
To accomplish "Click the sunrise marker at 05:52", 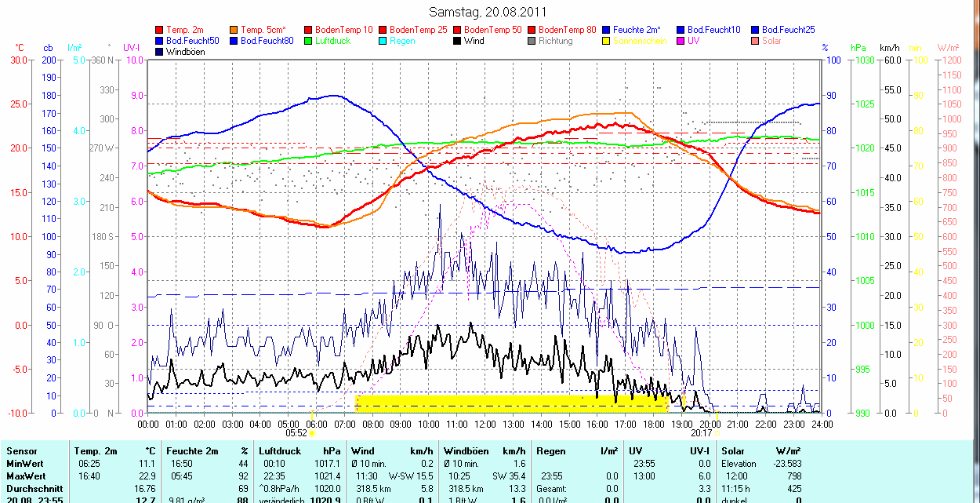I will point(313,432).
